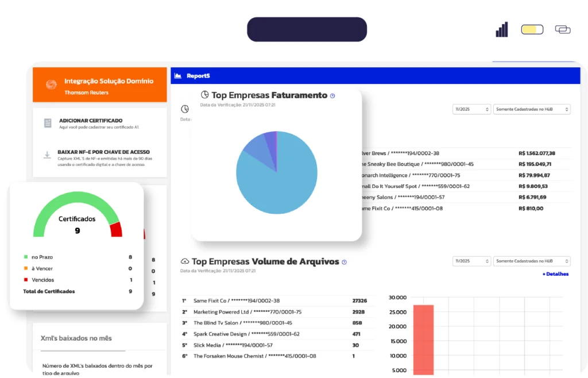Screen dimensions: 588x378
Task: Click the chart icon in the ReportS header
Action: (x=178, y=76)
